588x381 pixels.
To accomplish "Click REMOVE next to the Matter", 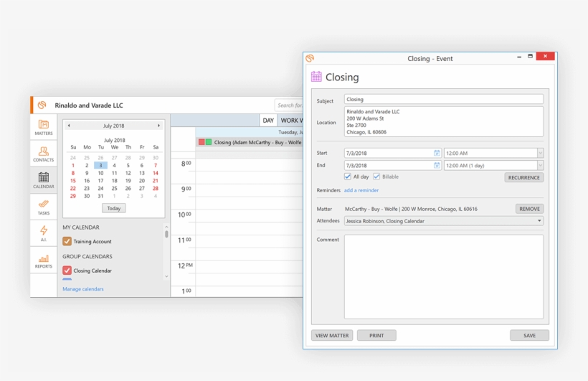I will click(x=529, y=209).
